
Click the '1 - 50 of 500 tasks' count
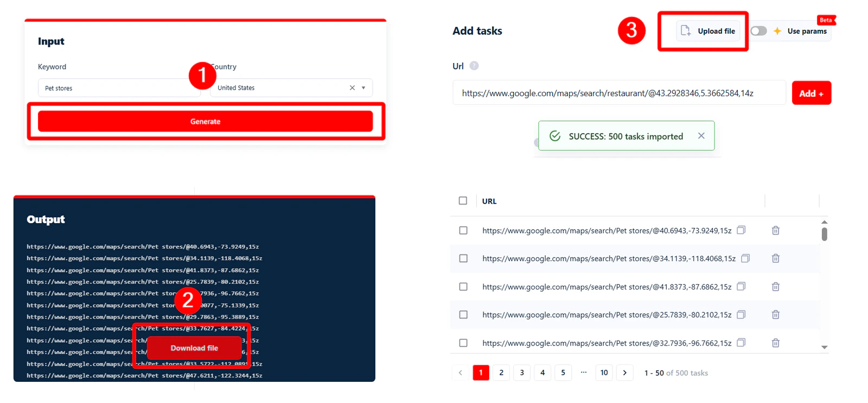coord(676,373)
